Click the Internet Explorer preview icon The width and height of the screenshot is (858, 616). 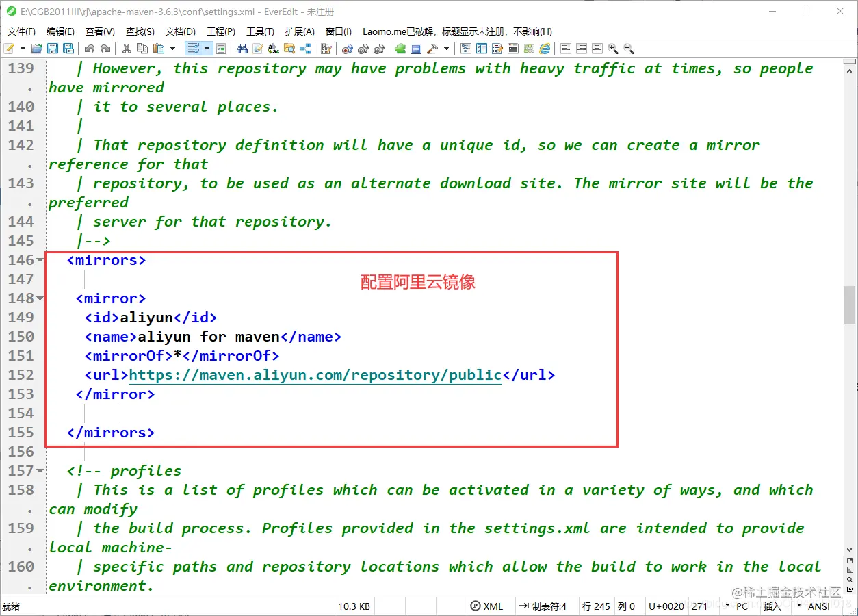pos(544,49)
